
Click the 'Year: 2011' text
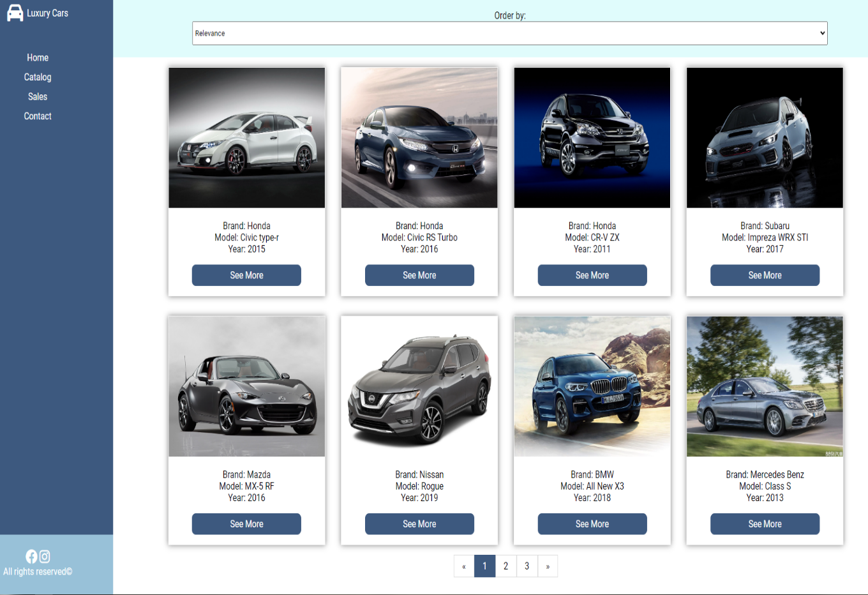tap(592, 249)
